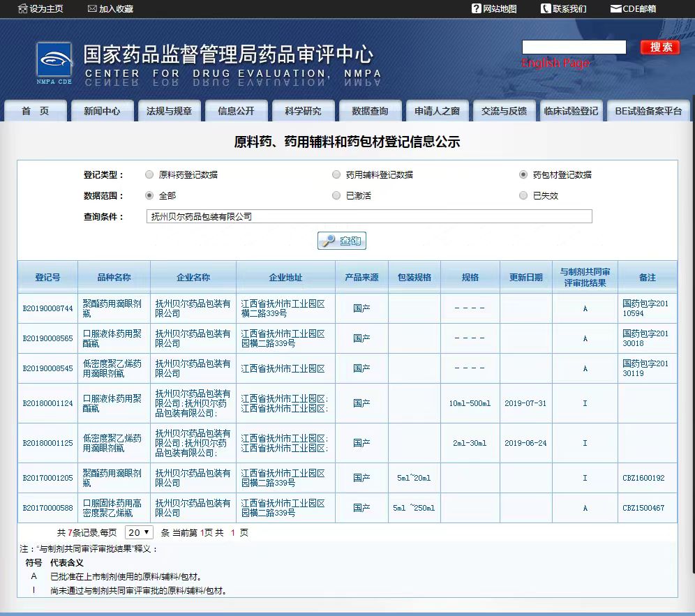This screenshot has height=616, width=695.
Task: Go to 临床试验登记 tab
Action: point(571,111)
